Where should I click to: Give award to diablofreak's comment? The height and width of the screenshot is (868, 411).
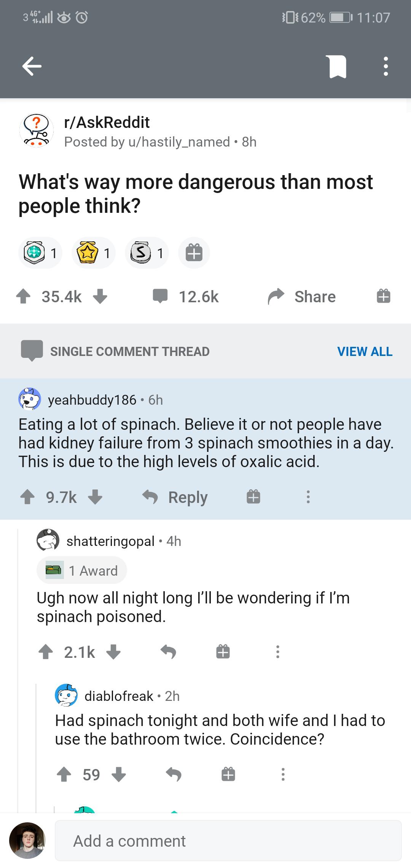(x=228, y=774)
